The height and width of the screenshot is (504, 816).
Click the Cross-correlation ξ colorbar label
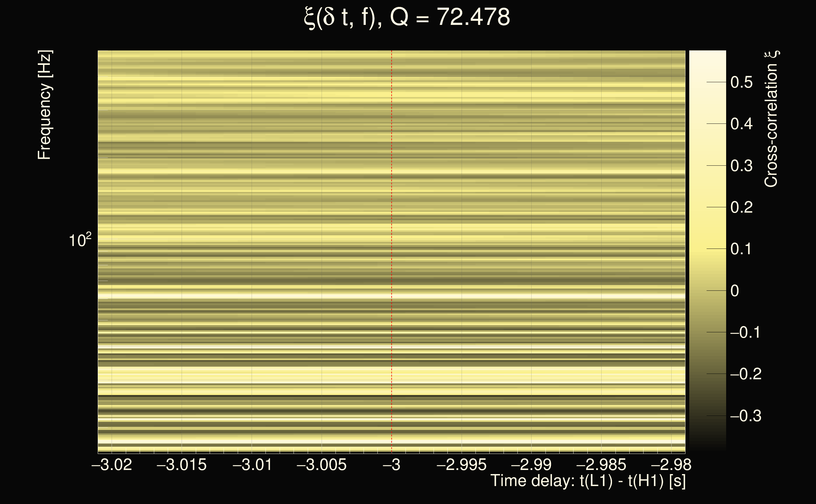tap(771, 119)
